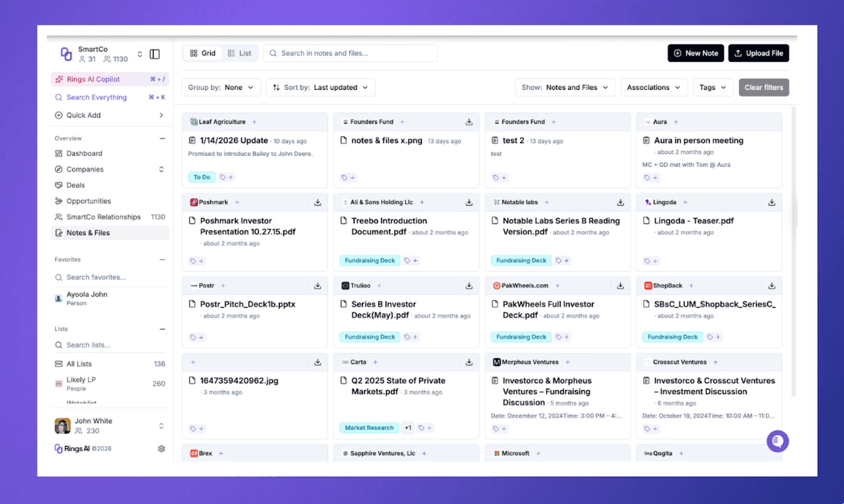Viewport: 844px width, 504px height.
Task: Download Trulioo Series B Investor Deck
Action: (469, 286)
